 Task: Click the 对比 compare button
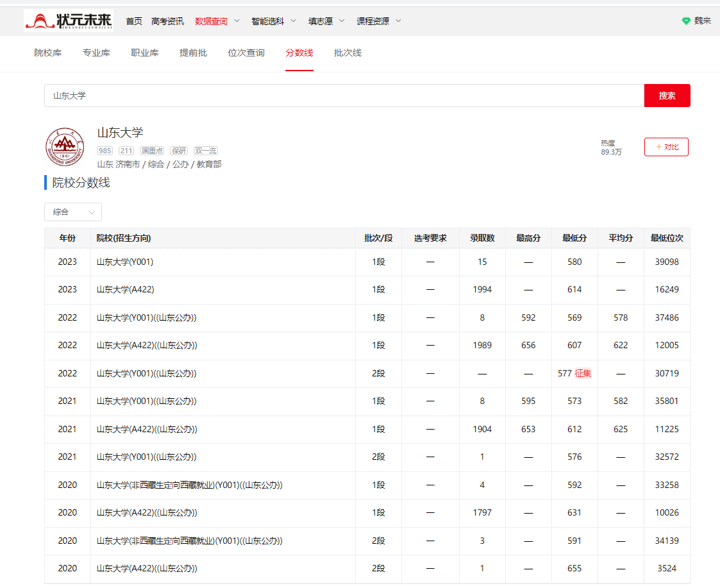[666, 147]
